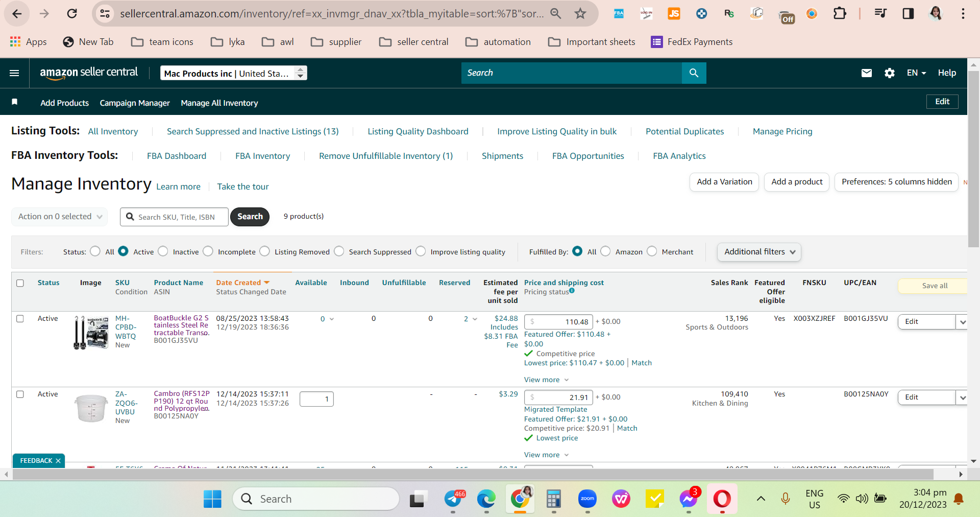Filter by Fulfilled By Amazon
Screen dimensions: 980x517
[605, 251]
